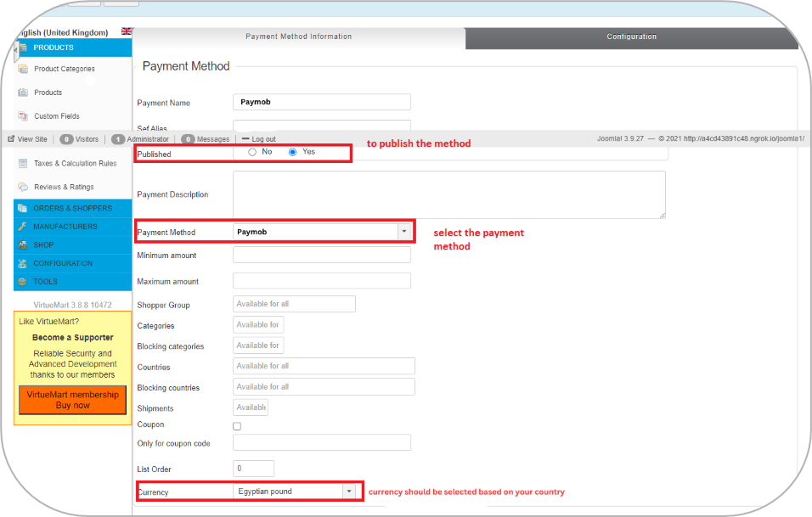Click the Manufacturers wrench icon
This screenshot has height=517, width=812.
(x=23, y=227)
